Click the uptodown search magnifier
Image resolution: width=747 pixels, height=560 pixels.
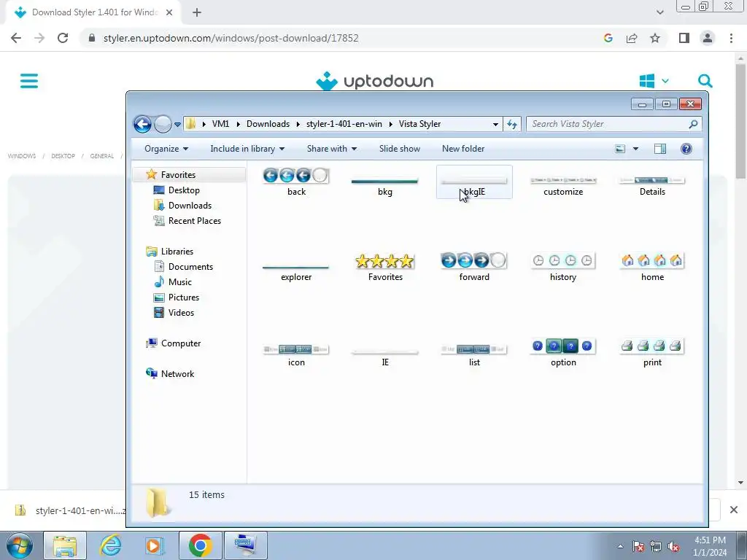tap(705, 81)
